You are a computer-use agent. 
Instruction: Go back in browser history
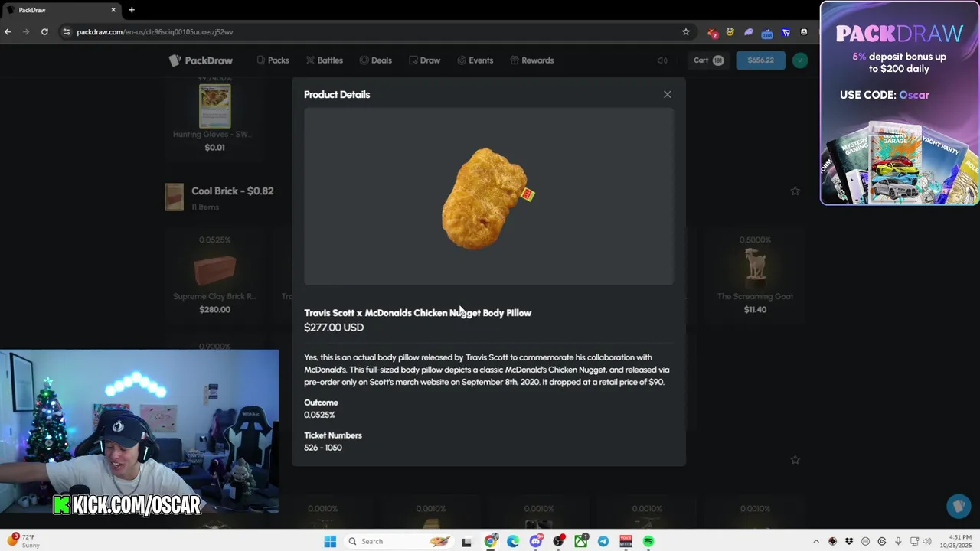pyautogui.click(x=8, y=31)
